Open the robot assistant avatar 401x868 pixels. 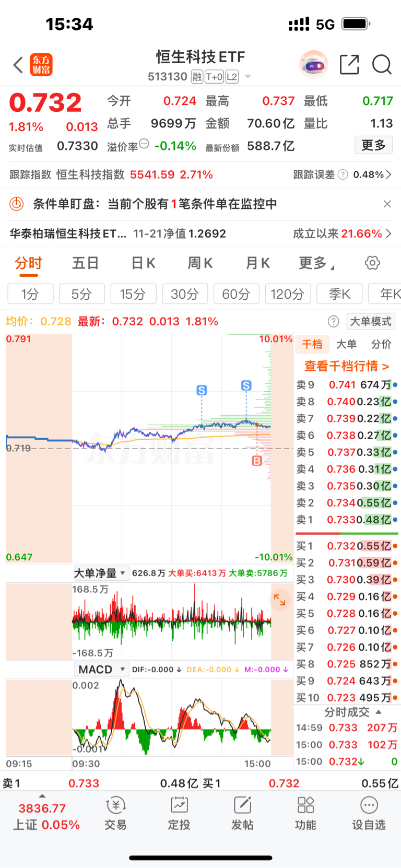click(x=313, y=65)
